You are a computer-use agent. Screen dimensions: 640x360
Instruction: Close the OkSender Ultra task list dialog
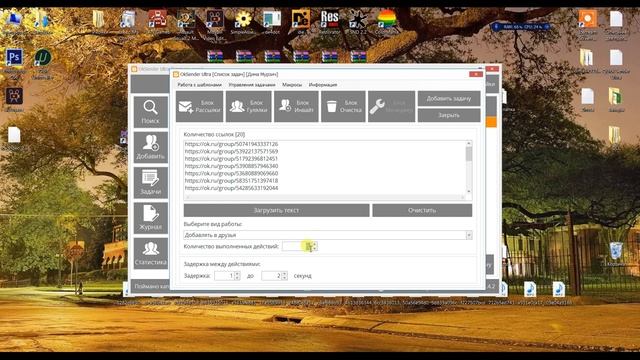pyautogui.click(x=476, y=74)
